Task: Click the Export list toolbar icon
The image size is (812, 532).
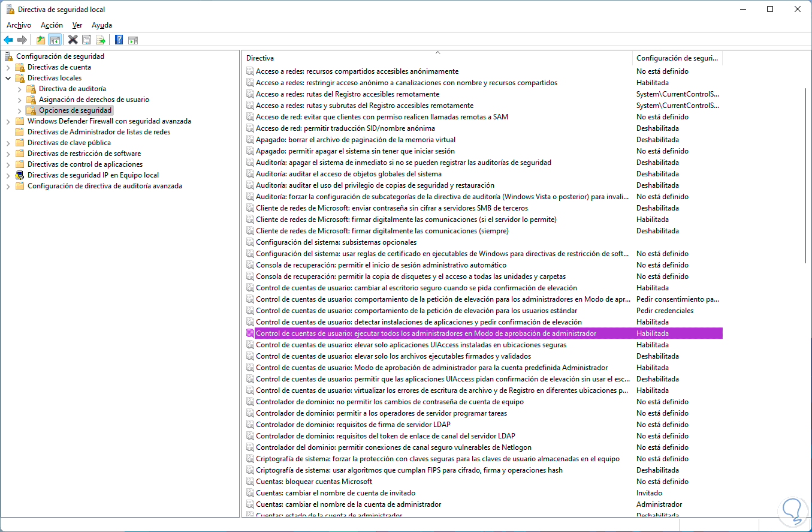Action: [101, 40]
